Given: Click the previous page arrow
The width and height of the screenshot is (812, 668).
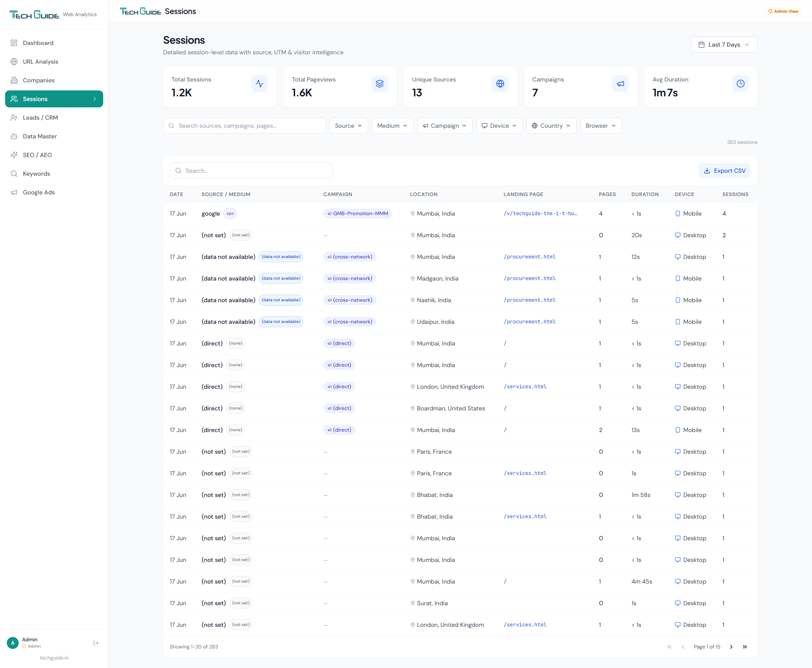Looking at the screenshot, I should point(683,647).
